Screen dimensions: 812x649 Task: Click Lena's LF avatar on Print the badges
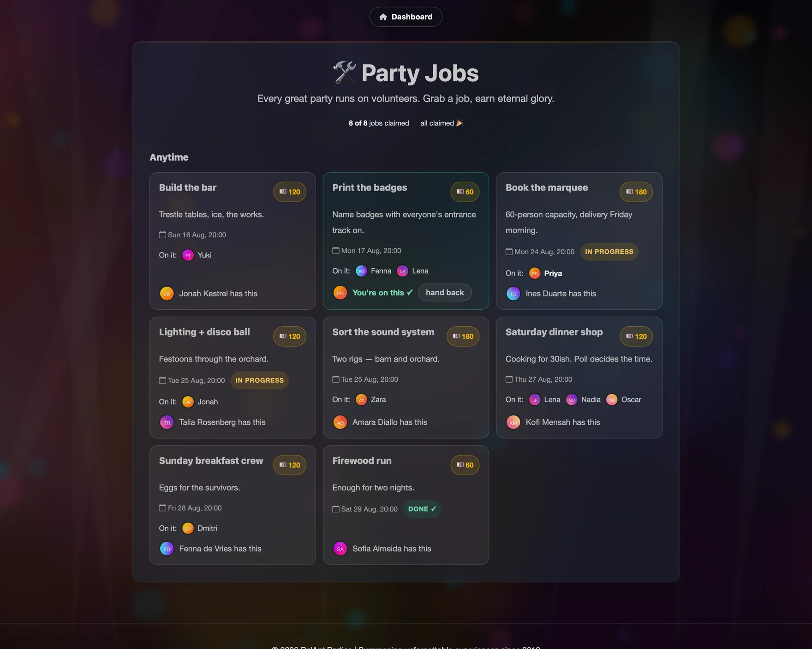(x=402, y=271)
